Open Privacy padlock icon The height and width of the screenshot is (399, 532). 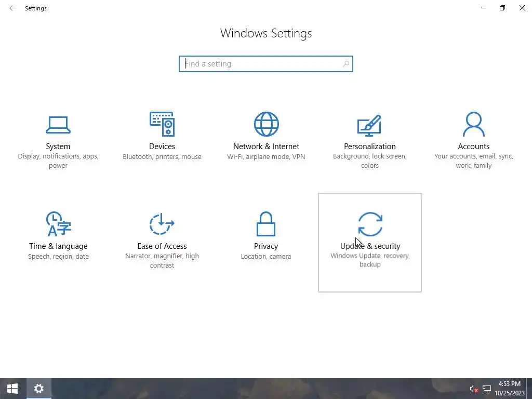[x=266, y=224]
